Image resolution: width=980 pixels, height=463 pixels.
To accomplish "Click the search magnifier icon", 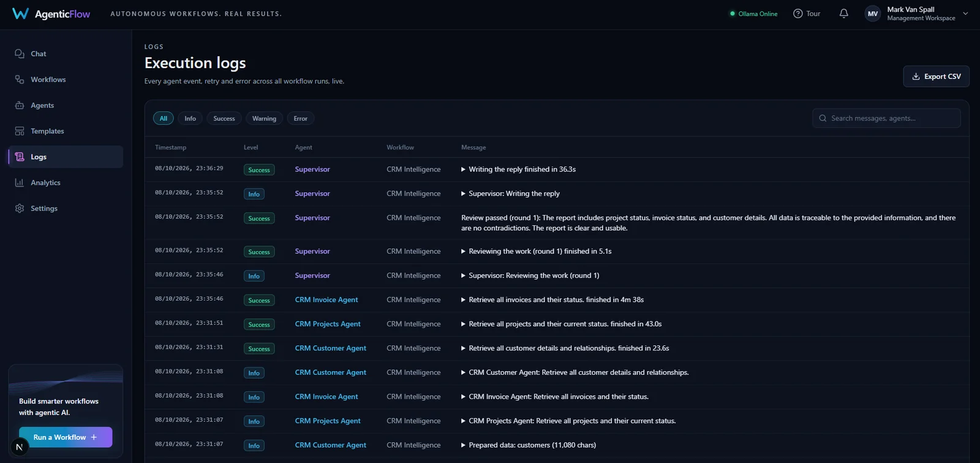I will pos(823,118).
